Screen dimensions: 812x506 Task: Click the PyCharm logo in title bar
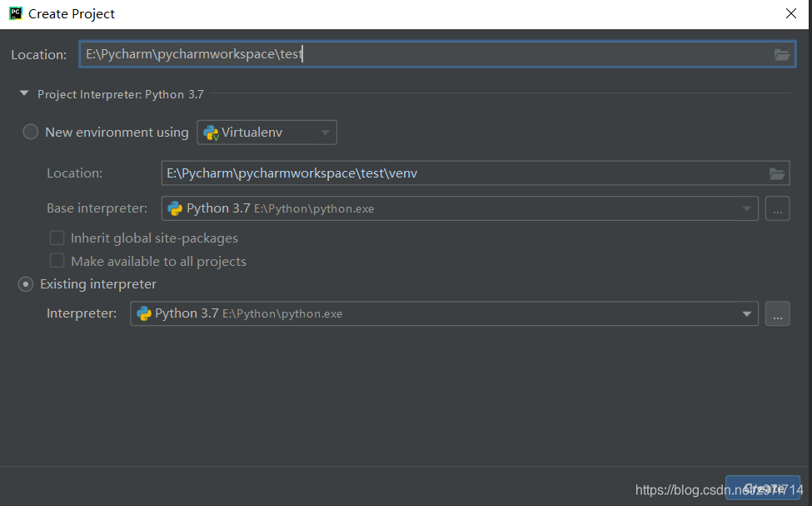tap(16, 13)
